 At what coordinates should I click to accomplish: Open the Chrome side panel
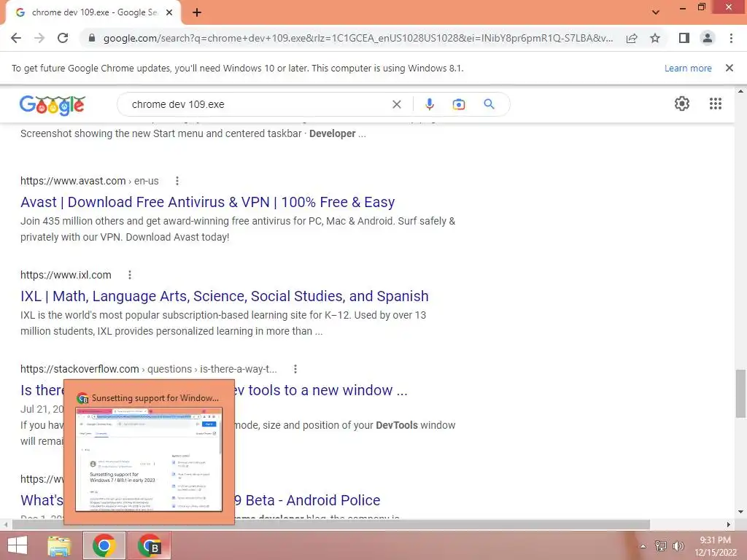[684, 38]
